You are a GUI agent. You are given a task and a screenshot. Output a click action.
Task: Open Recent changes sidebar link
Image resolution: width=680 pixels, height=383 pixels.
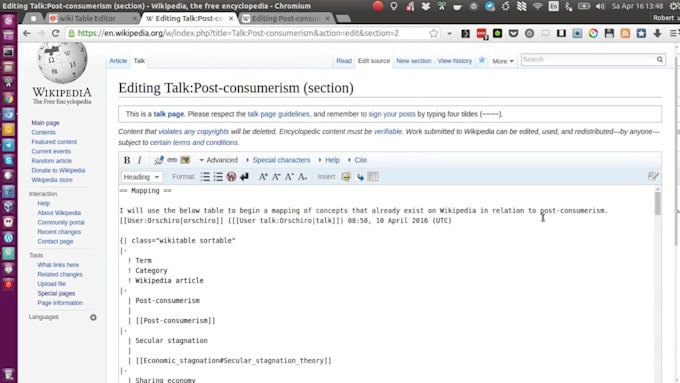coord(59,232)
